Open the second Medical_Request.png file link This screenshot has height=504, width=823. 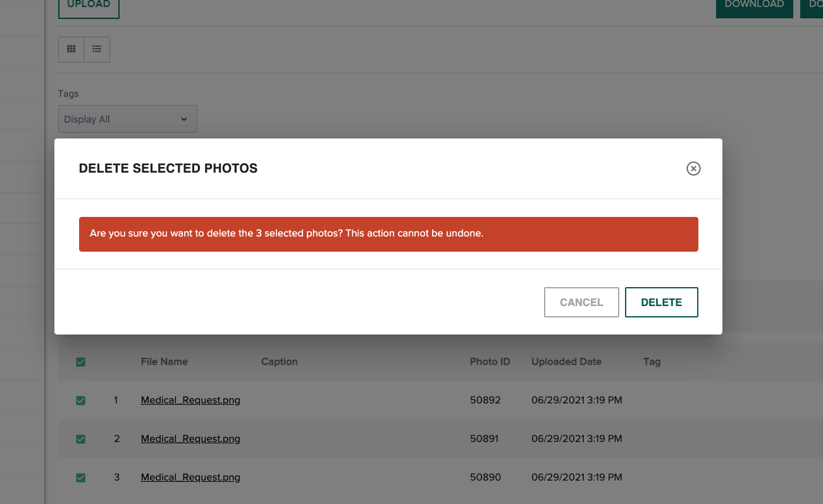190,438
